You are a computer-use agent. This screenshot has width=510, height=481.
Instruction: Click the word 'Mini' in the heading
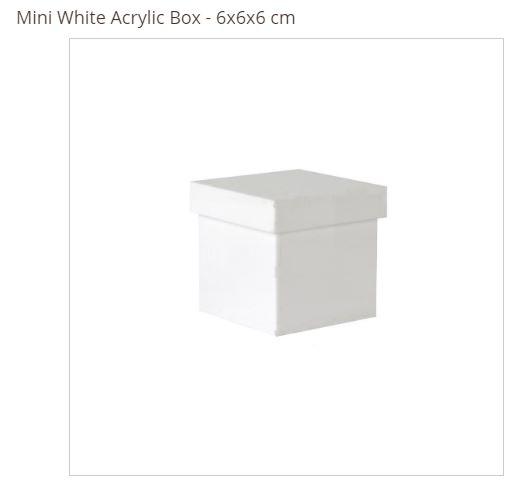(x=34, y=17)
